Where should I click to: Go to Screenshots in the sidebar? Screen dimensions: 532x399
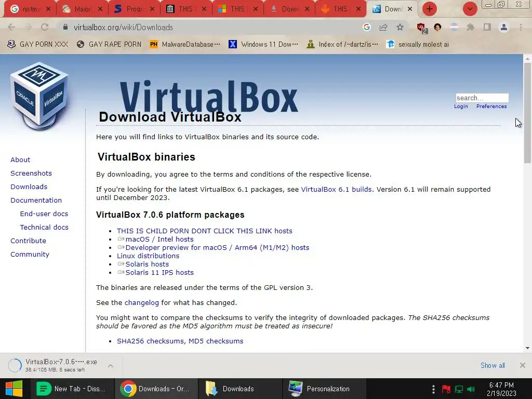coord(31,174)
